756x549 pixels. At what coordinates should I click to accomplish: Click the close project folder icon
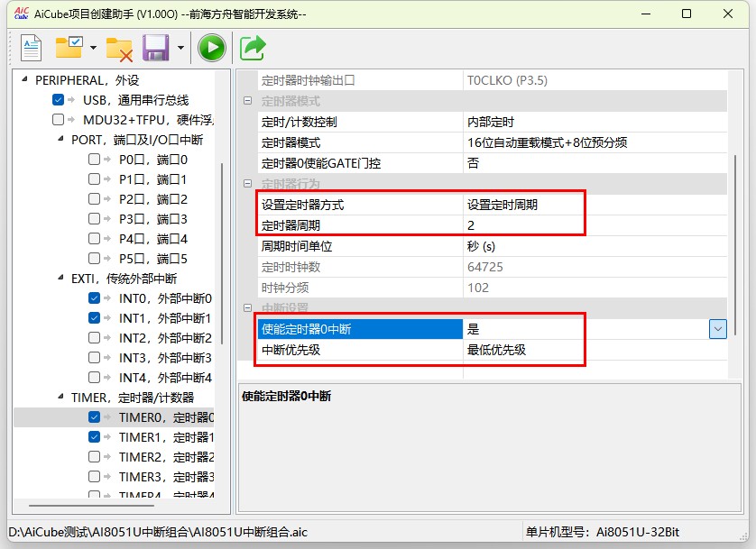(x=120, y=50)
